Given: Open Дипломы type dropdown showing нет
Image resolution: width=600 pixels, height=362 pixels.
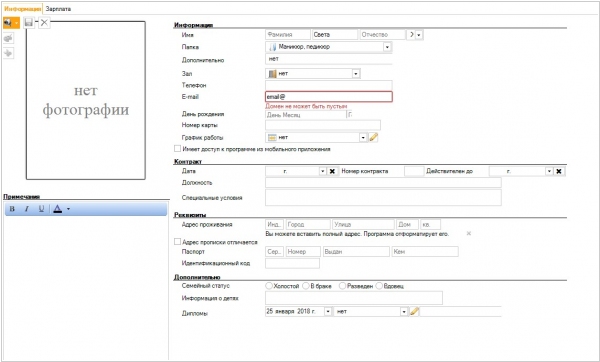Looking at the screenshot, I should tap(404, 311).
